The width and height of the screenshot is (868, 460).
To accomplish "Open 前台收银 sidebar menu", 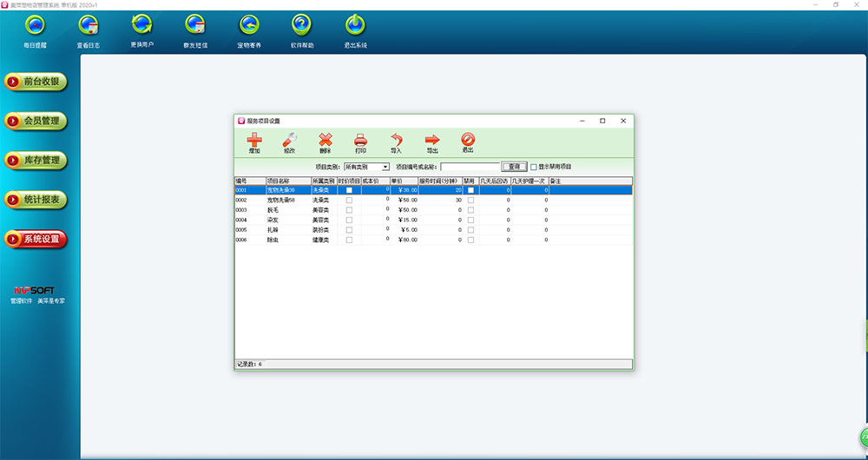I will (36, 82).
